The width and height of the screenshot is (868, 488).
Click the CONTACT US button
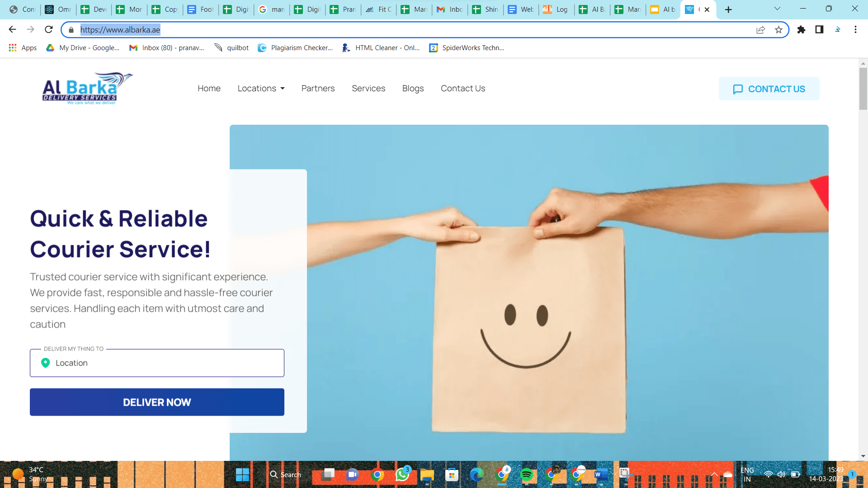tap(769, 89)
